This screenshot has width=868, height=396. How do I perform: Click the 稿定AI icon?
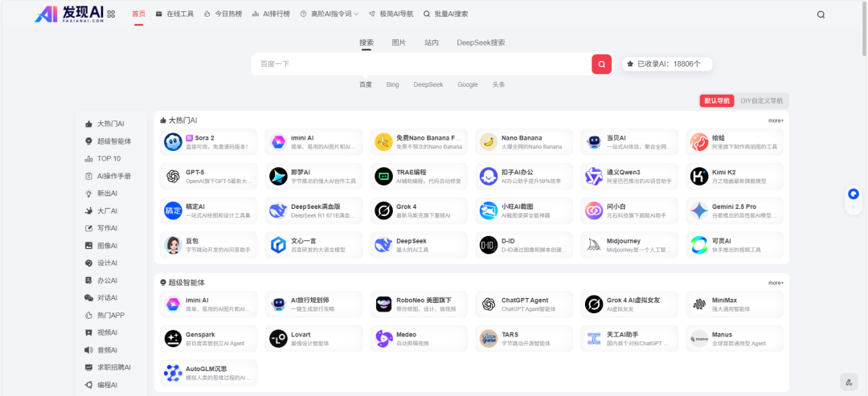(173, 210)
